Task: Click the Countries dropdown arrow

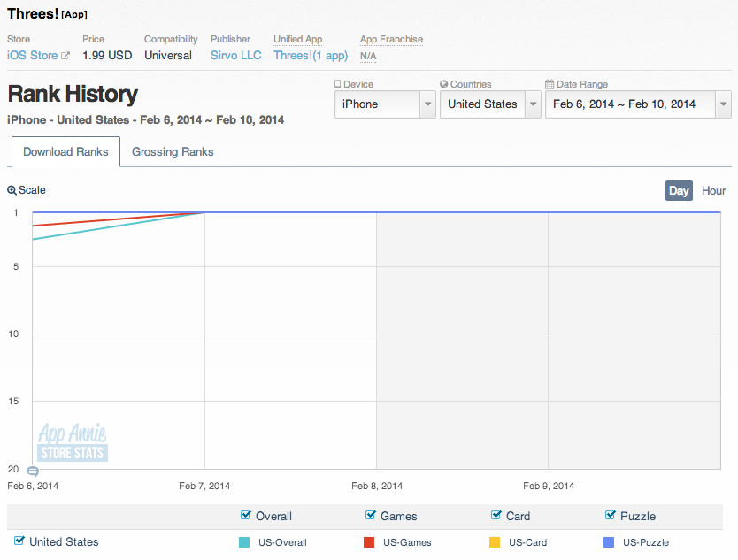Action: [534, 104]
